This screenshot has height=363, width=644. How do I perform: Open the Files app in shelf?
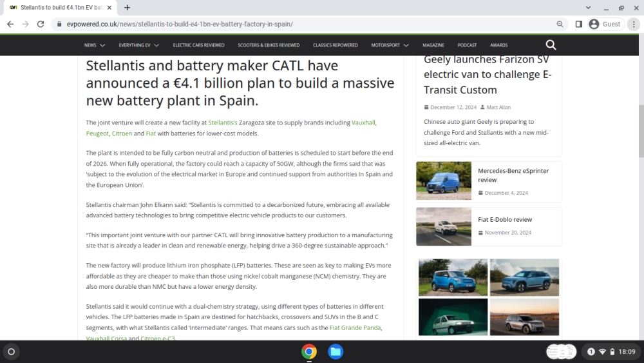[x=336, y=351]
